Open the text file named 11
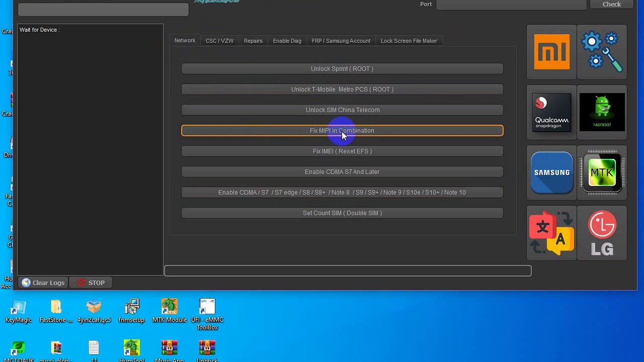This screenshot has width=644, height=362. 94,351
